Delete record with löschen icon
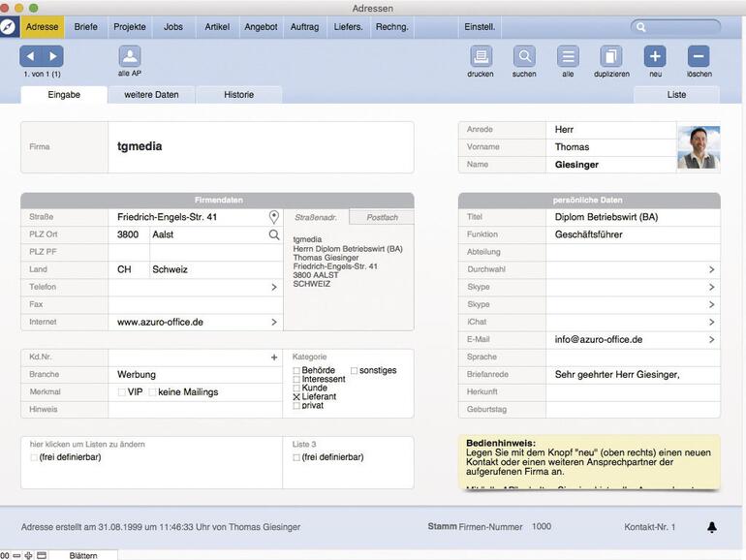Viewport: 746px width, 560px height. pyautogui.click(x=699, y=56)
